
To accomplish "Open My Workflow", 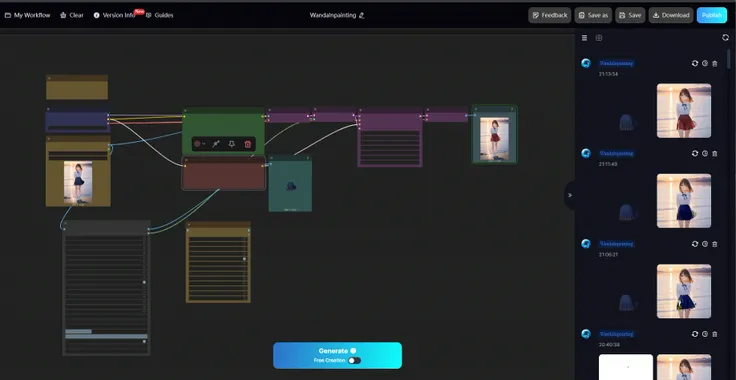I will tap(27, 15).
